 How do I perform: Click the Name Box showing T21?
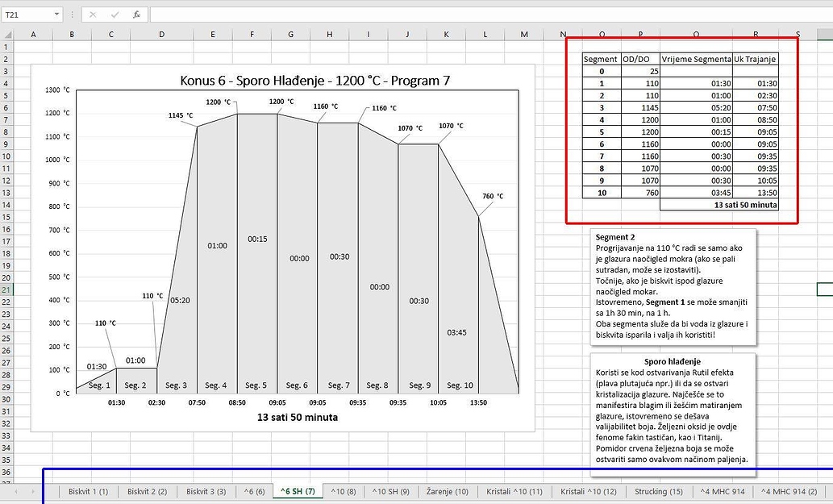24,14
